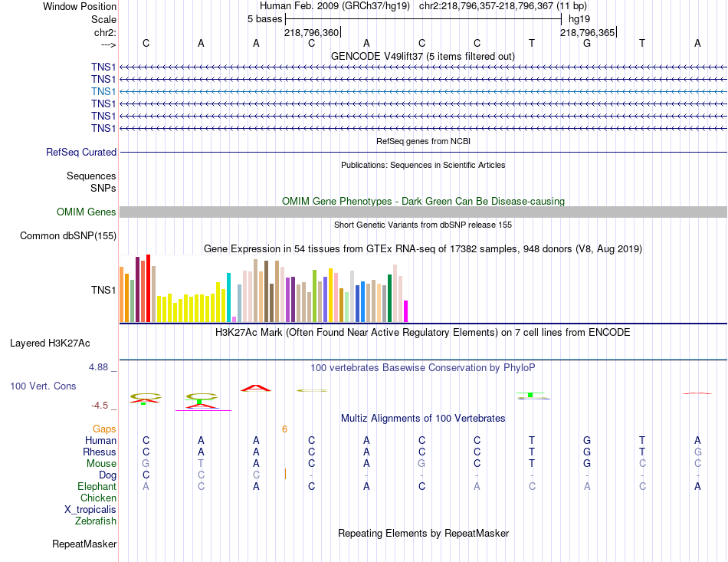Click the 5 bases scale text
The height and width of the screenshot is (562, 728).
coord(264,19)
